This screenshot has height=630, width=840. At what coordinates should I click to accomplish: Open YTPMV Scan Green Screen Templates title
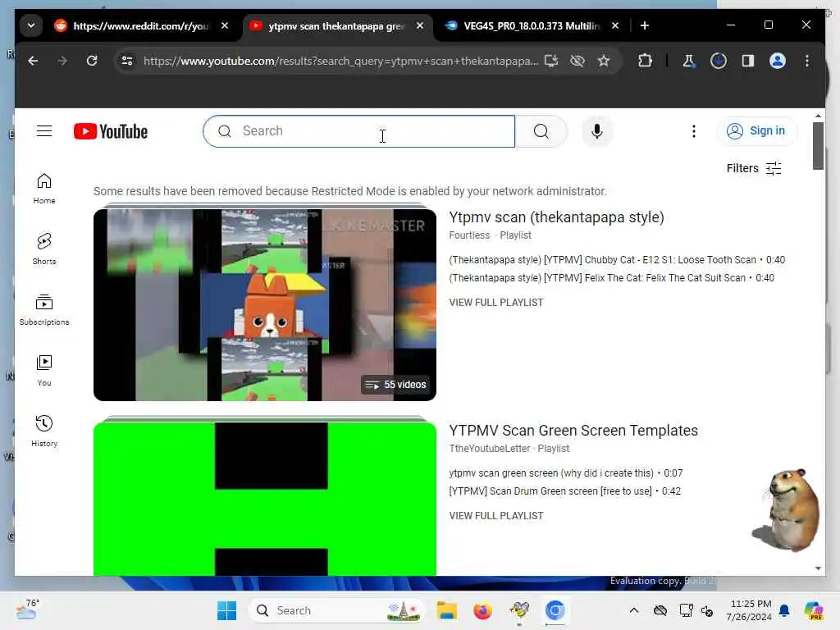point(573,431)
